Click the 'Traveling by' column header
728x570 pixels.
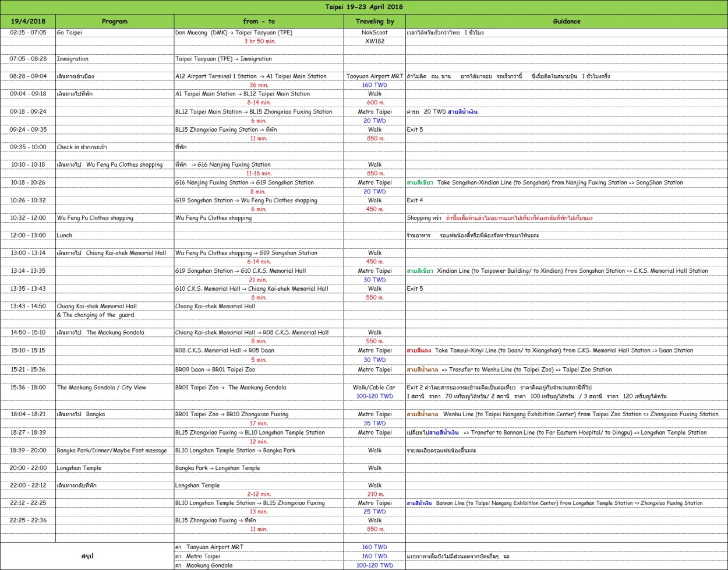(x=374, y=22)
